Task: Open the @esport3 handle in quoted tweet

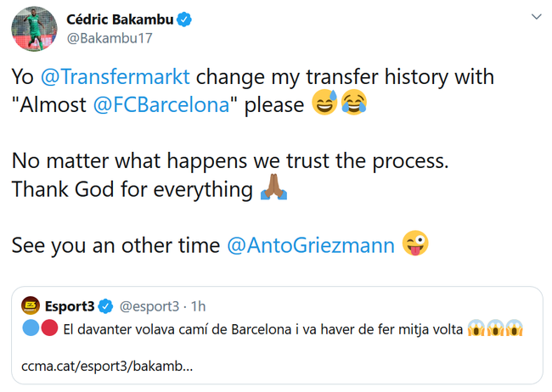Action: point(149,306)
